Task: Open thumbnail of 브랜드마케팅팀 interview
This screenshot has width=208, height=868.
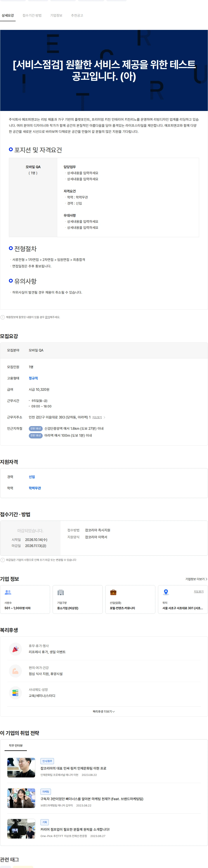Action: pyautogui.click(x=21, y=798)
